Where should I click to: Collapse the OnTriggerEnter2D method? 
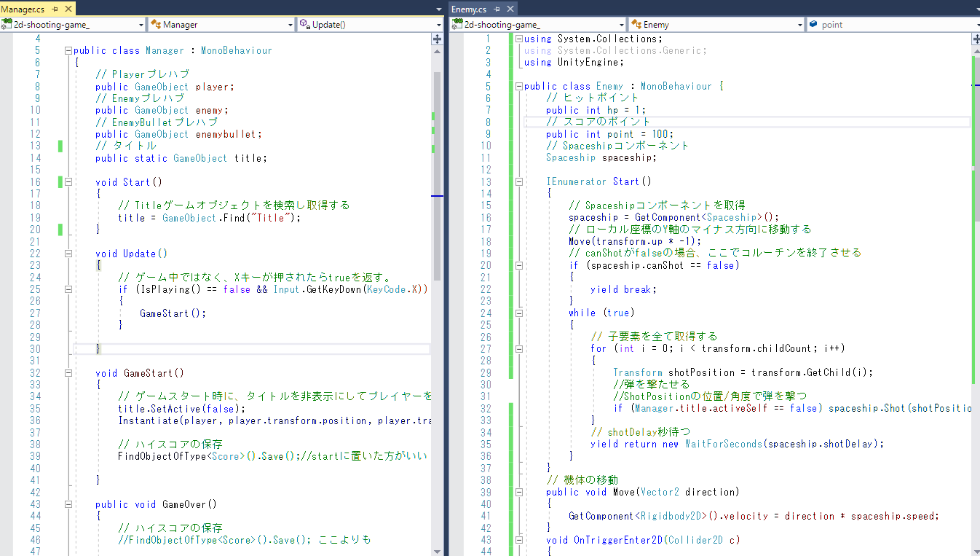(x=518, y=540)
